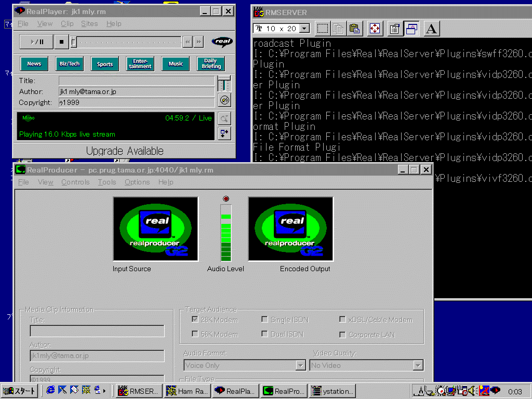This screenshot has height=399, width=532.
Task: Expand the quick launch overflow arrow
Action: point(104,391)
